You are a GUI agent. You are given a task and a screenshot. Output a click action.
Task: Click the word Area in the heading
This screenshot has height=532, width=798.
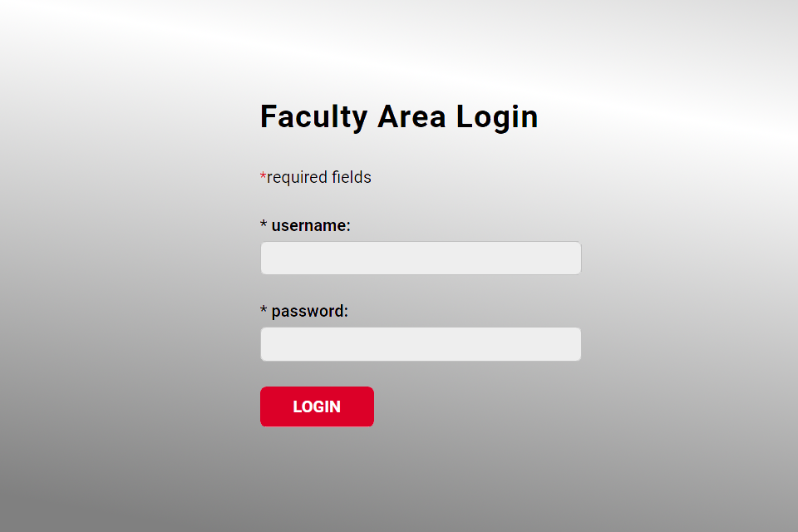(411, 117)
